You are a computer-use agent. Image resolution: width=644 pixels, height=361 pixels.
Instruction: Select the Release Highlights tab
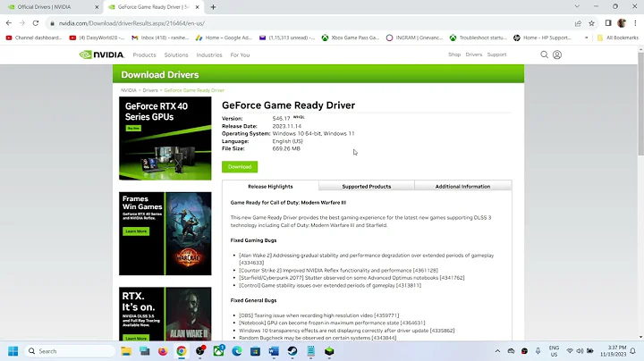(x=270, y=186)
